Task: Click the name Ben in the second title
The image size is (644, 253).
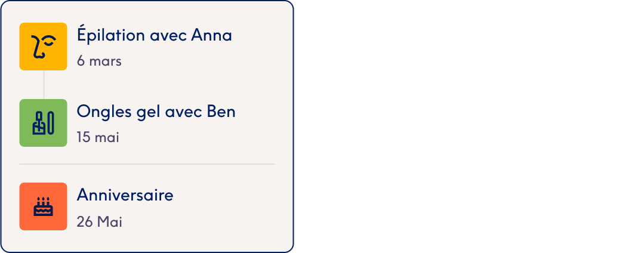Action: click(x=221, y=112)
